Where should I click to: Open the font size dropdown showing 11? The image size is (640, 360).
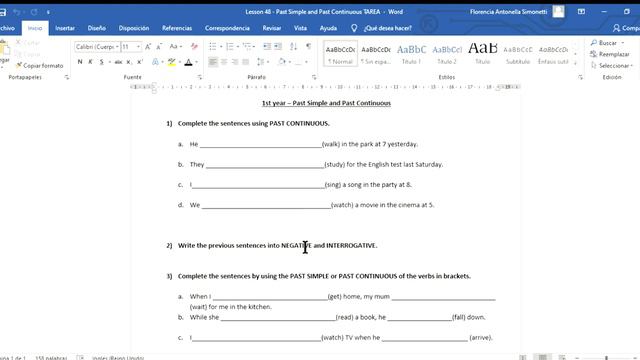[x=138, y=47]
